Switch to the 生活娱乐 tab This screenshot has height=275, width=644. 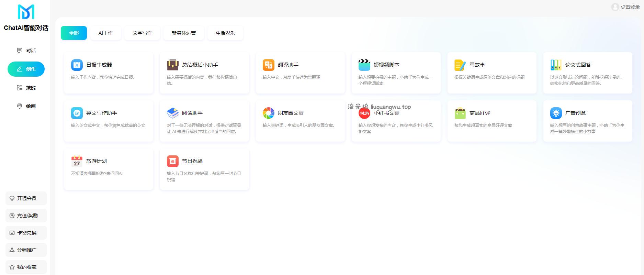point(225,33)
